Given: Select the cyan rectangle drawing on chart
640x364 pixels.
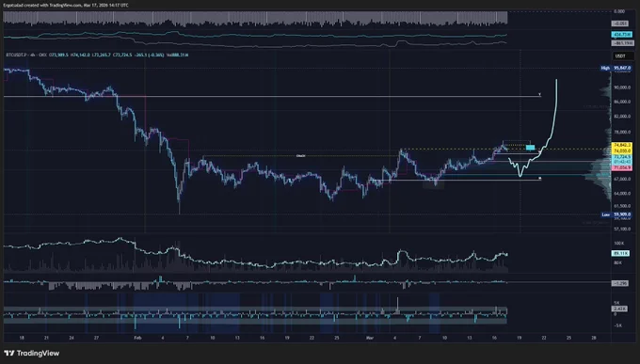Looking at the screenshot, I should pyautogui.click(x=530, y=148).
